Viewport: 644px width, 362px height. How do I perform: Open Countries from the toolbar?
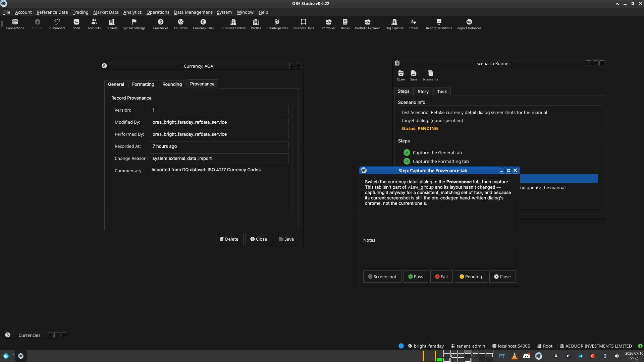point(180,24)
